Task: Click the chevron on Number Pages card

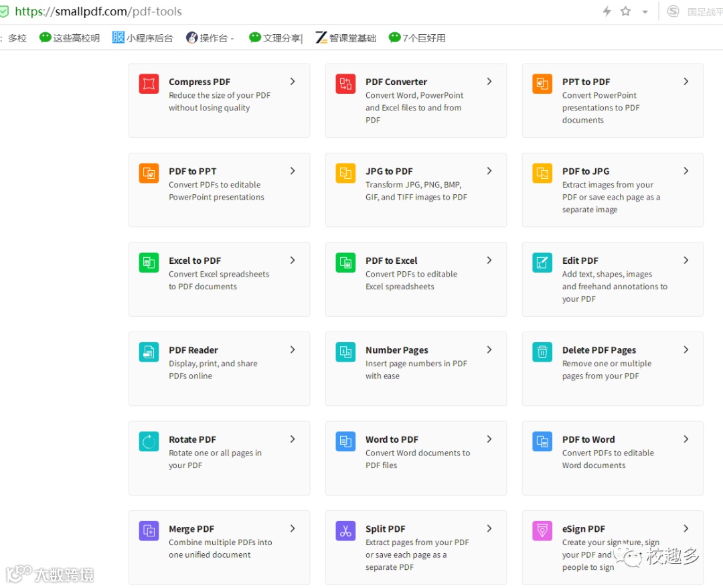Action: (x=489, y=350)
